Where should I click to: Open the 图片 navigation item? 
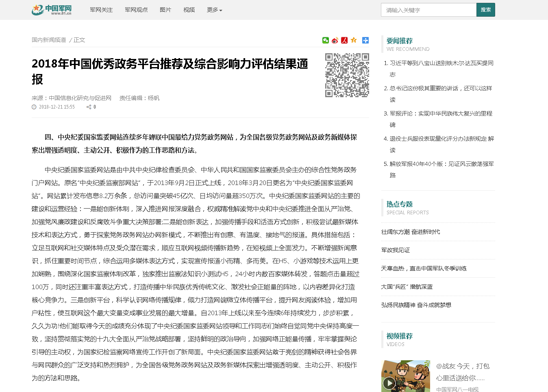[x=165, y=10]
